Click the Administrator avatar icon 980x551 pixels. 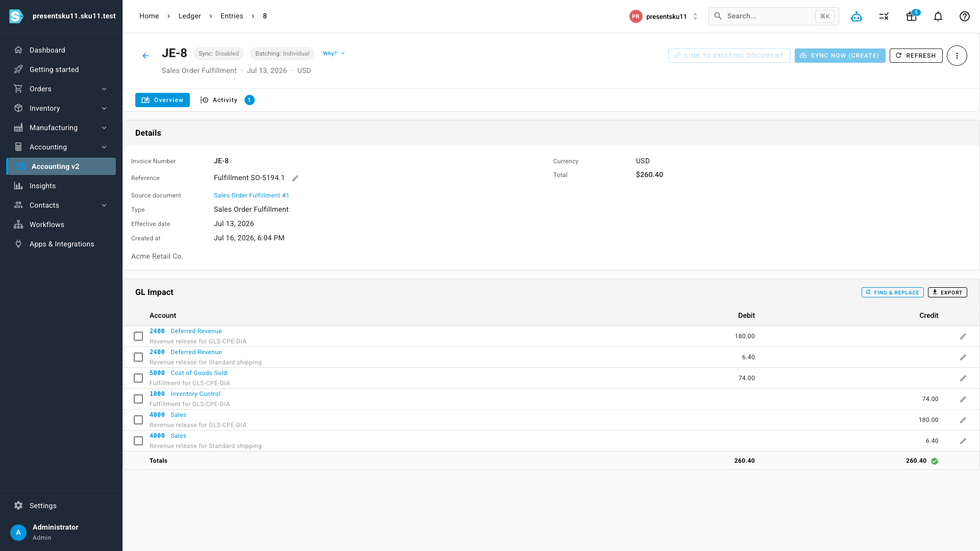(x=18, y=532)
